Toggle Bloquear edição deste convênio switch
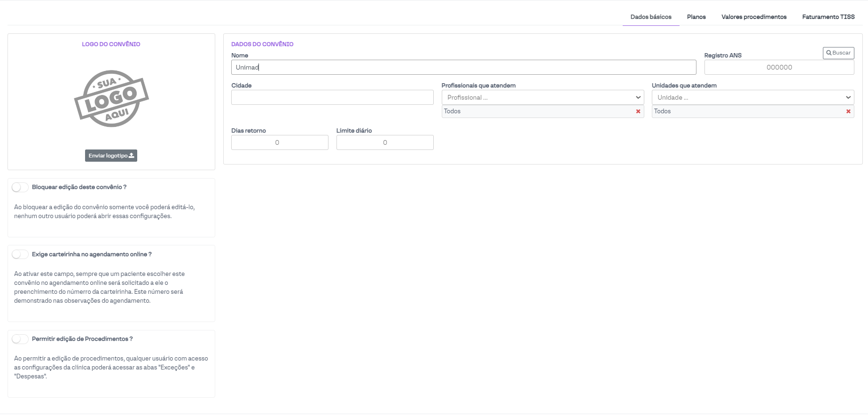Screen dimensions: 868x416 click(20, 188)
